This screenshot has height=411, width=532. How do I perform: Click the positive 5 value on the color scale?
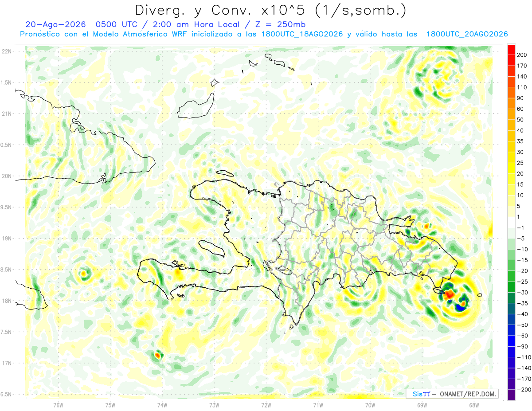pyautogui.click(x=520, y=206)
